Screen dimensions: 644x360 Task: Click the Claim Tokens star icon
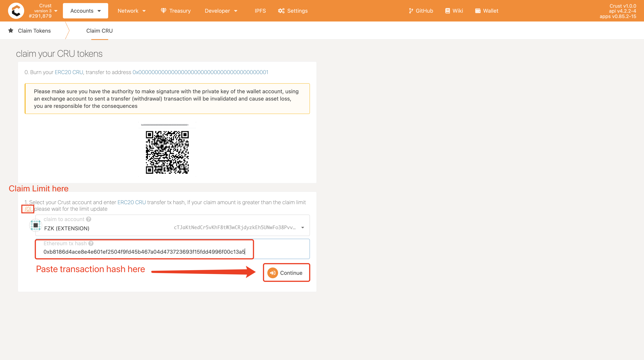point(11,31)
